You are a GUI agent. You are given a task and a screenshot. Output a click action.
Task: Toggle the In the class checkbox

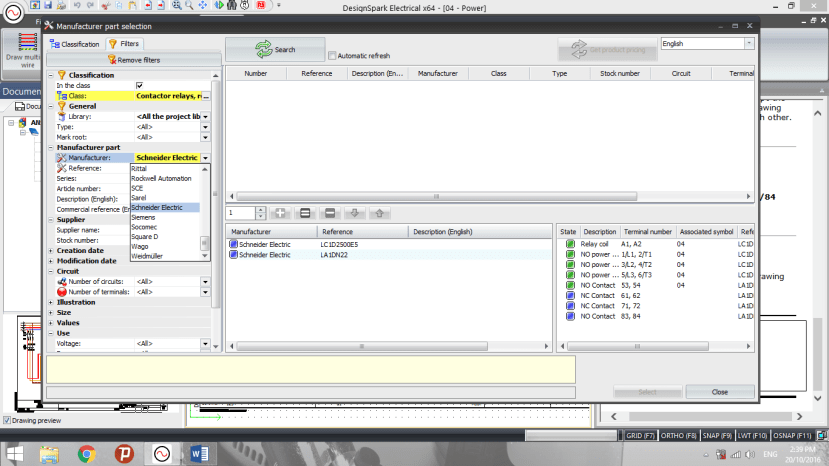pyautogui.click(x=140, y=85)
